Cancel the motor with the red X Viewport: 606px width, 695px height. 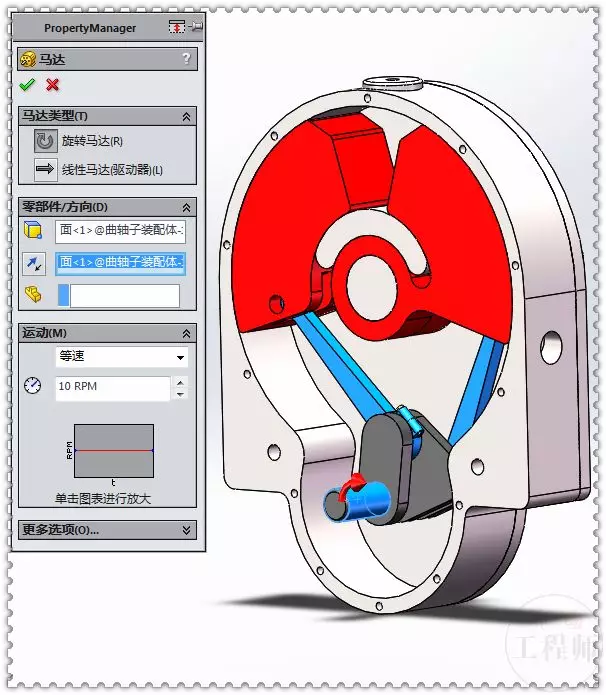[x=52, y=84]
